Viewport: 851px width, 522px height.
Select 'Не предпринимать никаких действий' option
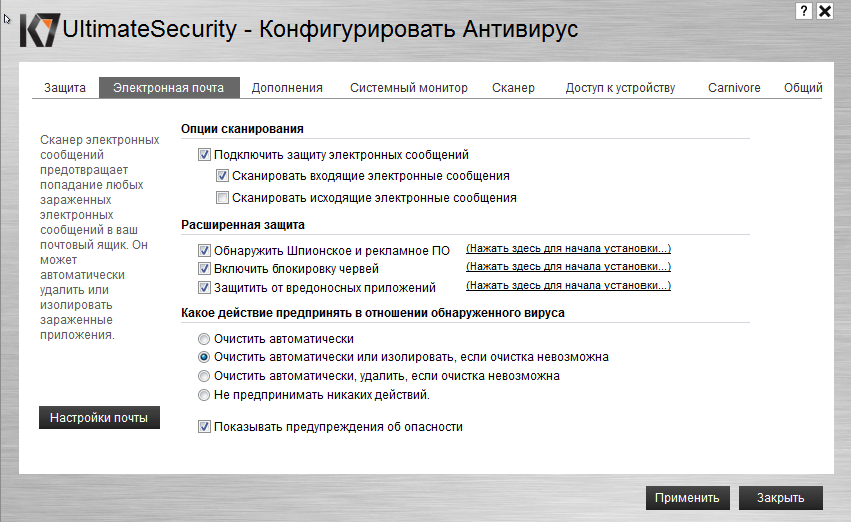point(205,395)
